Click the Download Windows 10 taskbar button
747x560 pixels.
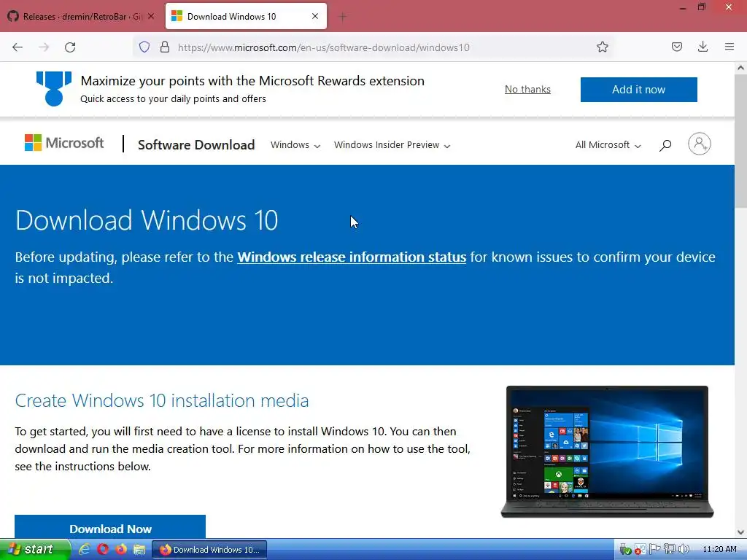(x=209, y=550)
